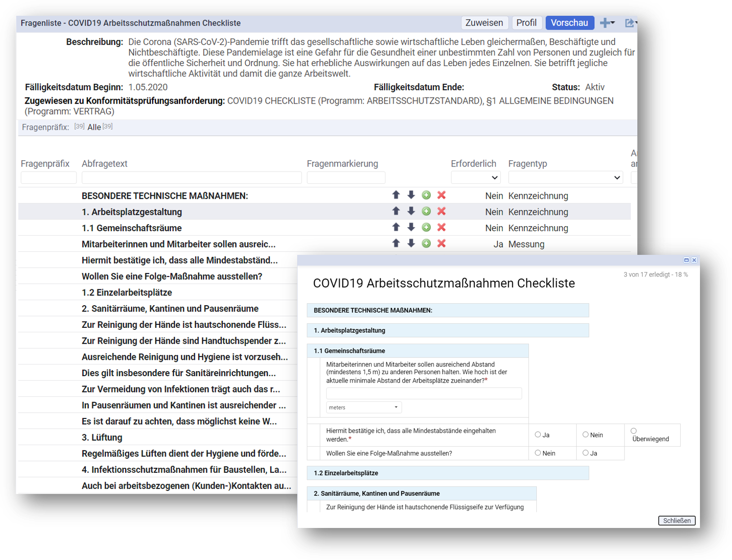Select Ja for Folge-Maßnahme question
Image resolution: width=732 pixels, height=560 pixels.
point(586,453)
